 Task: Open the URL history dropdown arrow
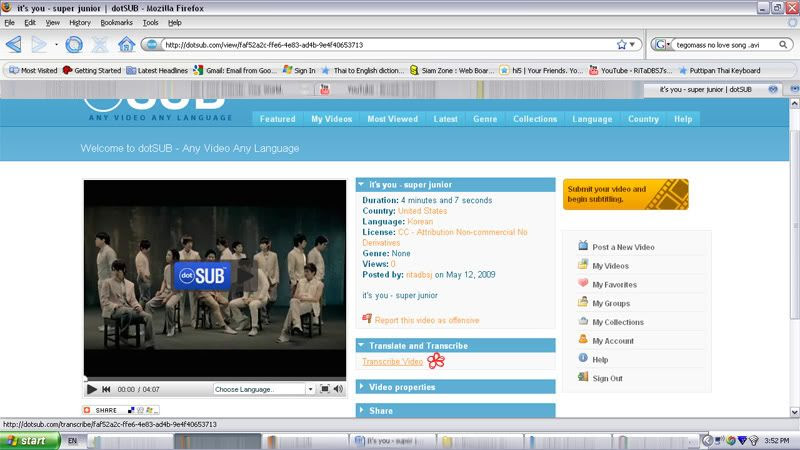pos(633,44)
